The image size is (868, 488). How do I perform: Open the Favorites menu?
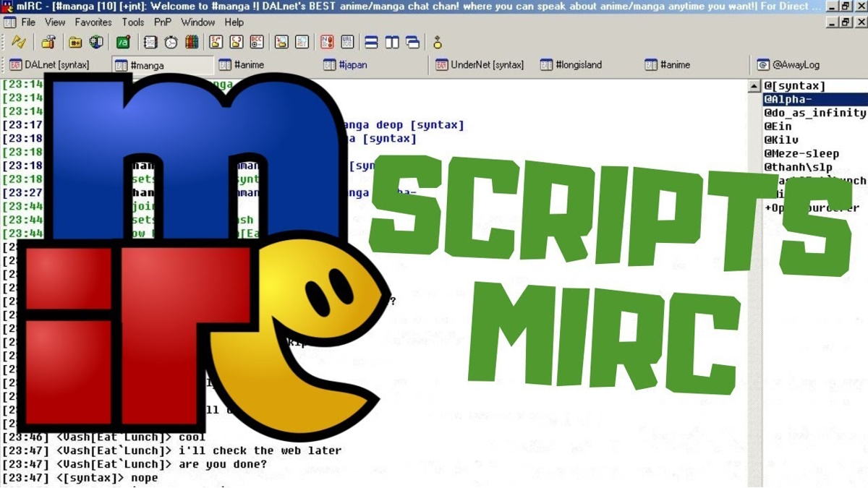tap(93, 22)
